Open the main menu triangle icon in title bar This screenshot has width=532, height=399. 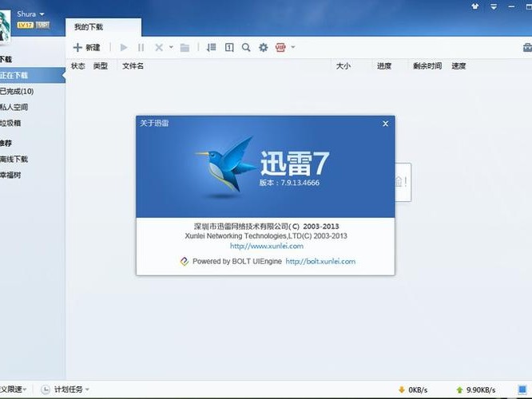click(x=494, y=6)
